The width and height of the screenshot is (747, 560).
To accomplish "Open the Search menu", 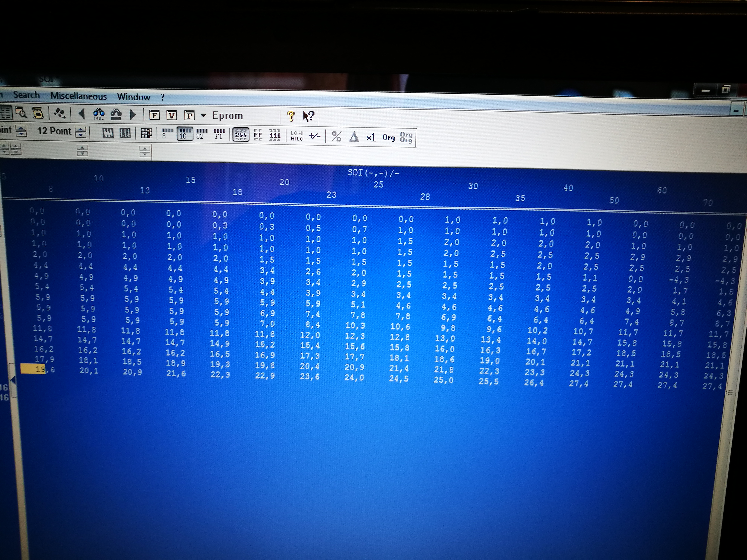I will point(26,95).
